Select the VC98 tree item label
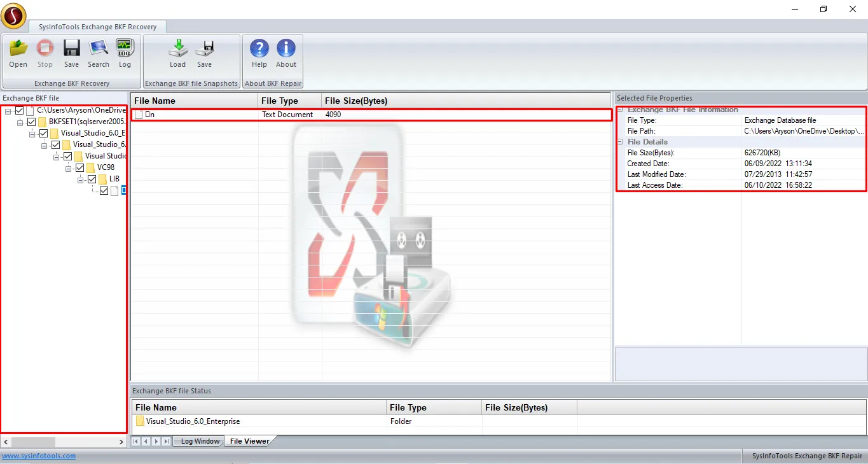This screenshot has width=868, height=464. pyautogui.click(x=106, y=168)
